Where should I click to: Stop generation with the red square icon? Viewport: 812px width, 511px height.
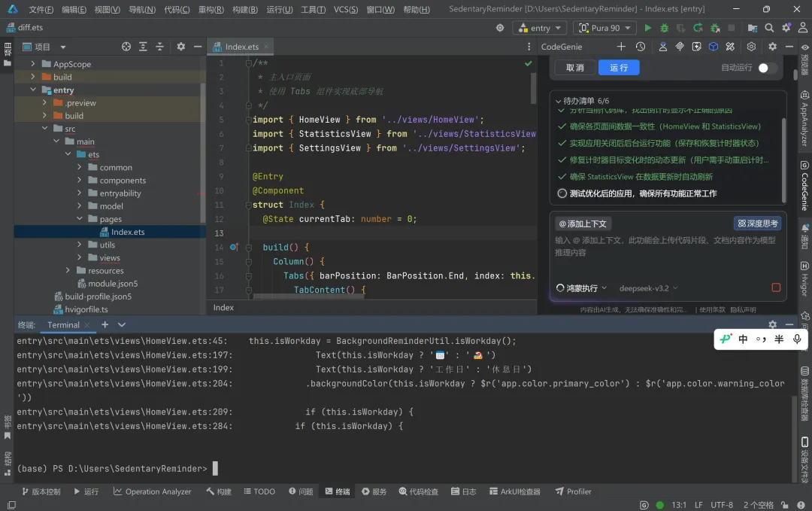[x=776, y=287]
